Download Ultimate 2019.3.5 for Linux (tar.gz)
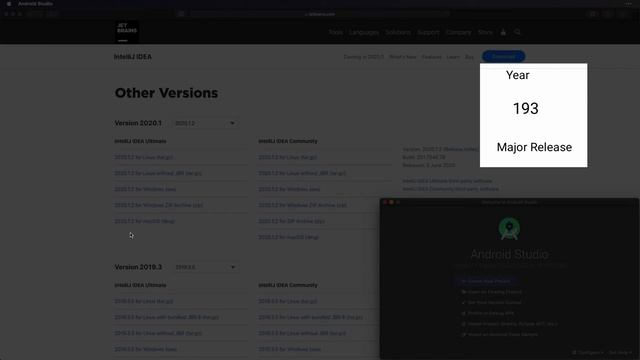The height and width of the screenshot is (360, 640). [144, 301]
